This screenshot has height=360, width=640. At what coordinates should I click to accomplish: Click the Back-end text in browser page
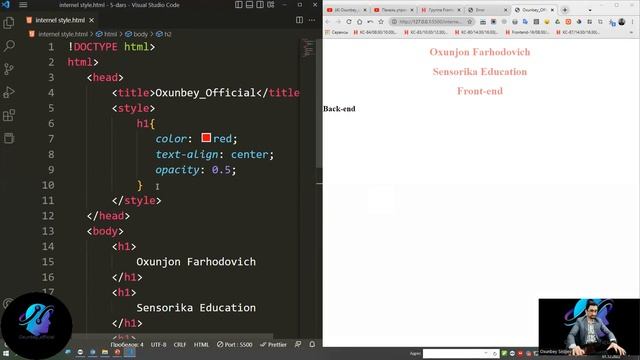coord(339,109)
